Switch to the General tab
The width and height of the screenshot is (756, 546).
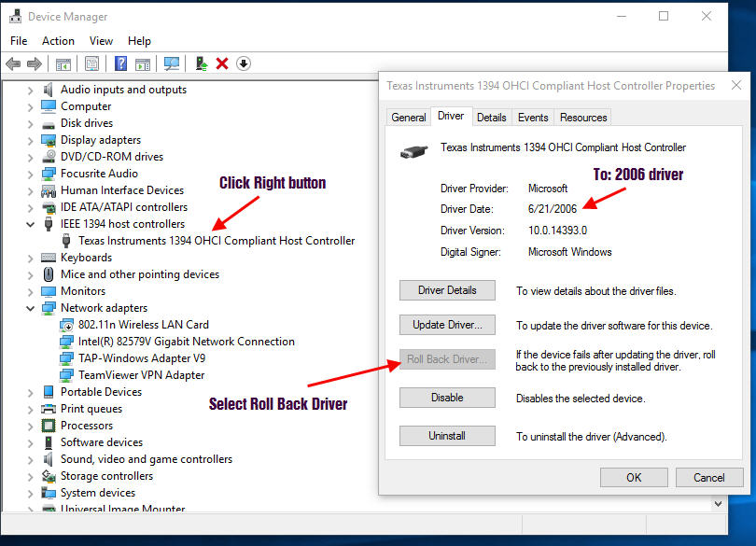coord(409,118)
